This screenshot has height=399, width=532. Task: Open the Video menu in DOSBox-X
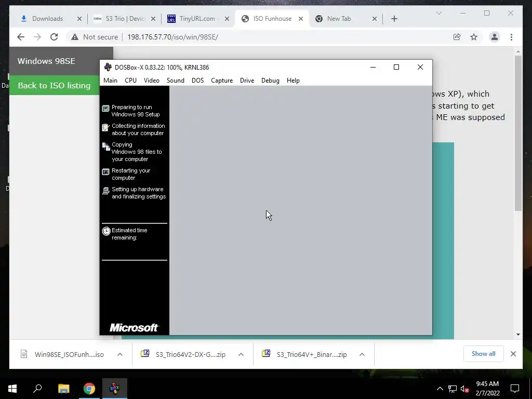[151, 81]
